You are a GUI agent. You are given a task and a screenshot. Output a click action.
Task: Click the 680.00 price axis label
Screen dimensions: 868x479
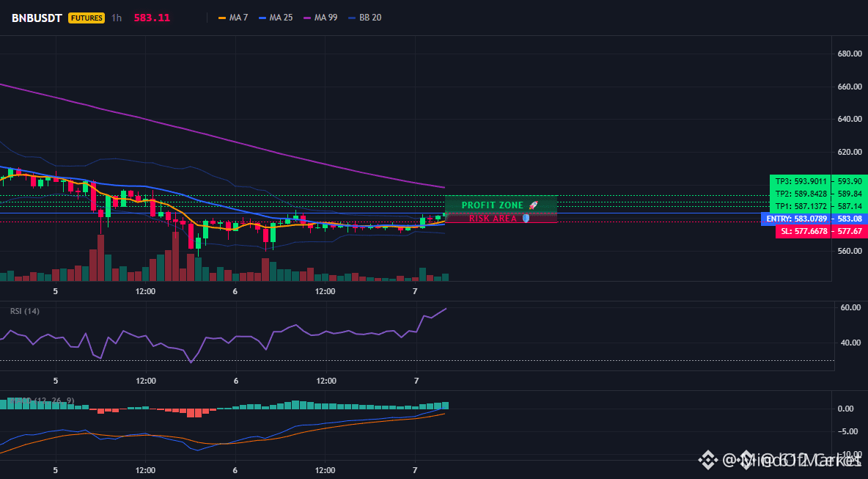pos(849,54)
